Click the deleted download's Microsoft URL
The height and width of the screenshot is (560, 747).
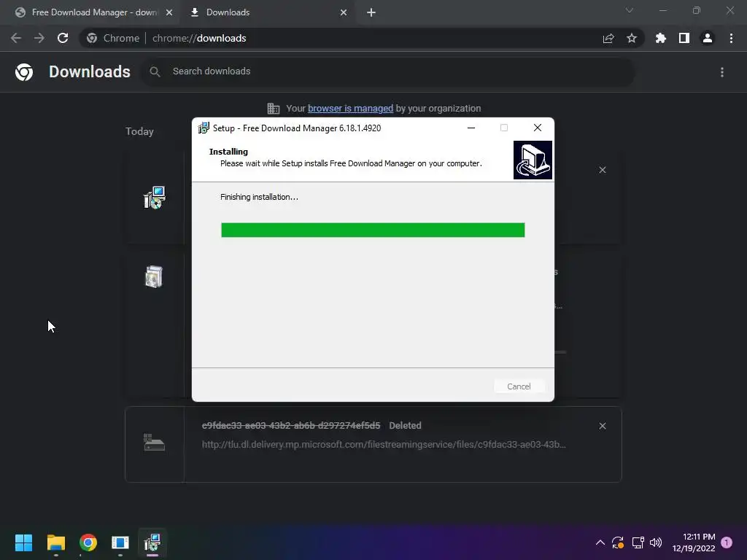384,444
